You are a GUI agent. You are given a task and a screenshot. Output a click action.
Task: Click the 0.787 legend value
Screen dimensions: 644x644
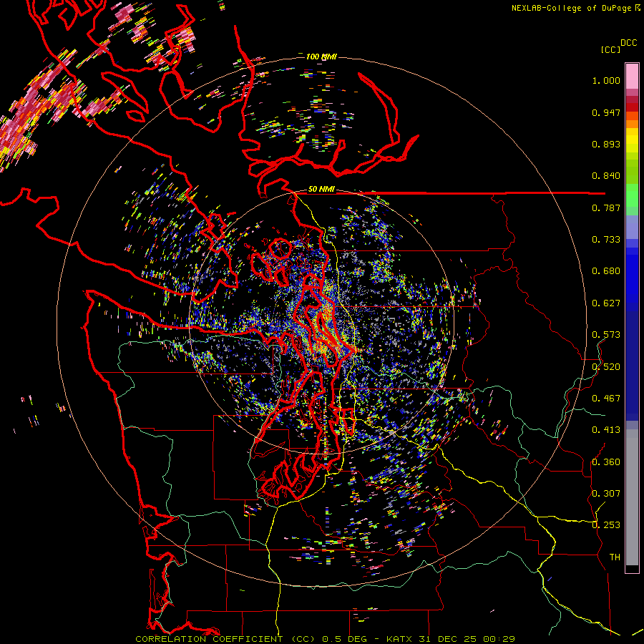coord(606,208)
